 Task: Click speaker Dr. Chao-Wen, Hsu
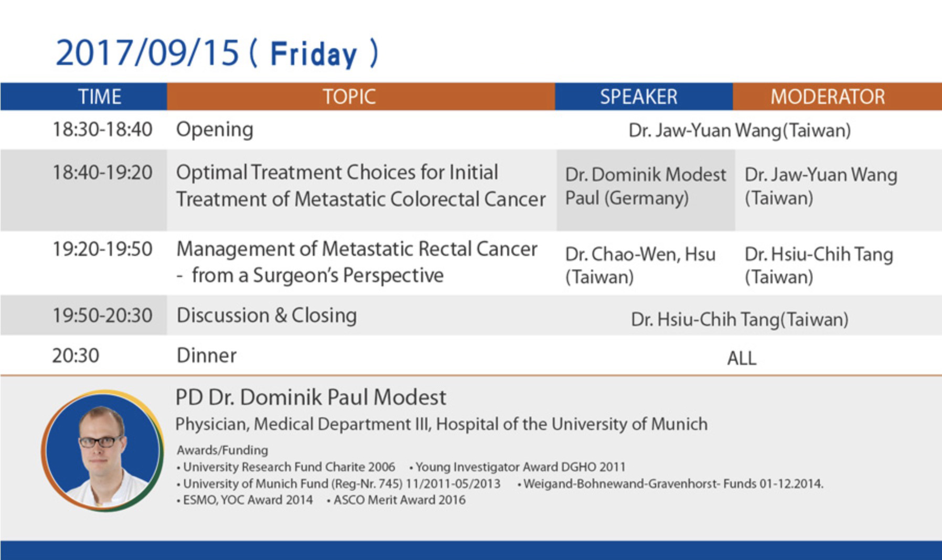tap(640, 265)
